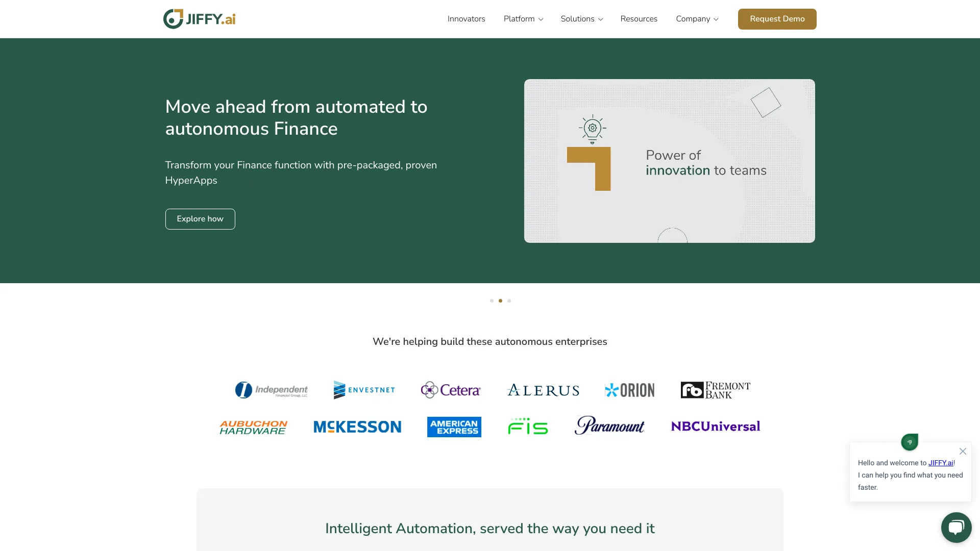Click the close chat window button
The image size is (980, 551).
tap(963, 451)
